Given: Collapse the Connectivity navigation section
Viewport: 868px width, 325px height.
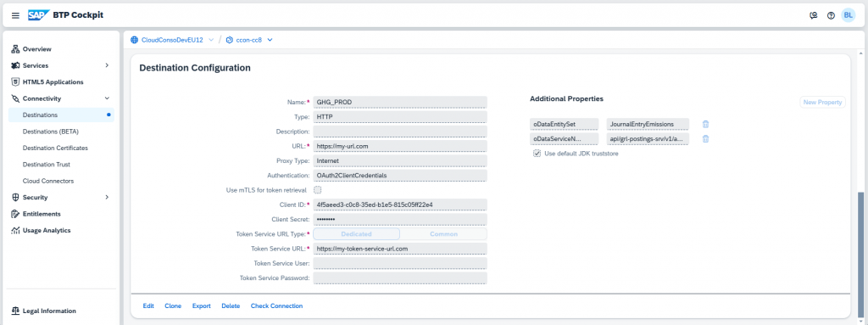Looking at the screenshot, I should [x=107, y=98].
